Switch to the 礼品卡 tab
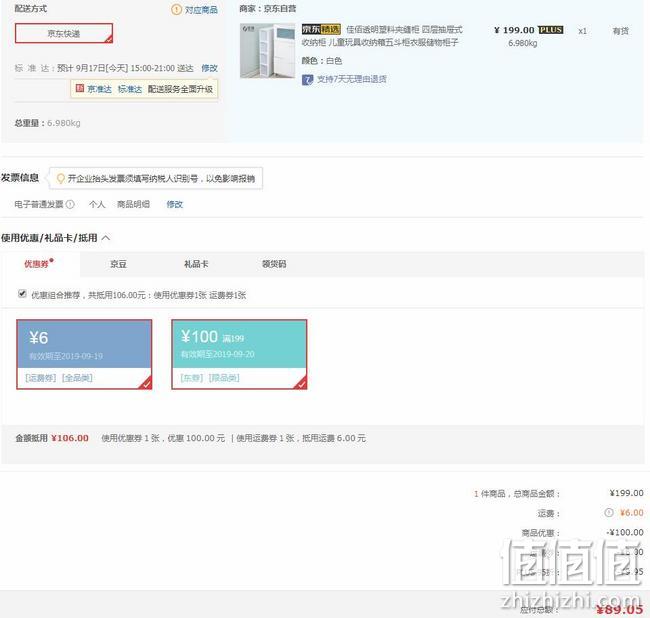 pos(196,264)
